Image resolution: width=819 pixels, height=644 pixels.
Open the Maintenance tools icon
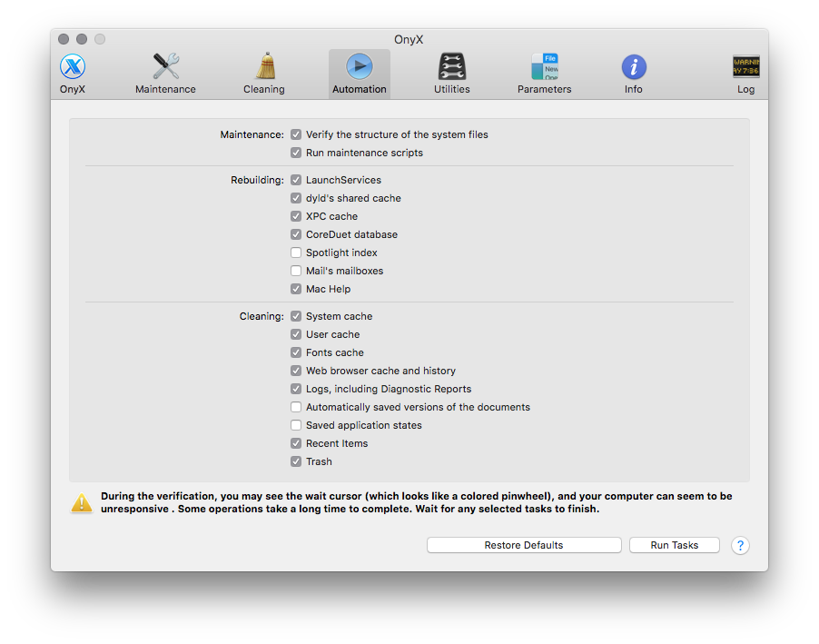click(165, 66)
